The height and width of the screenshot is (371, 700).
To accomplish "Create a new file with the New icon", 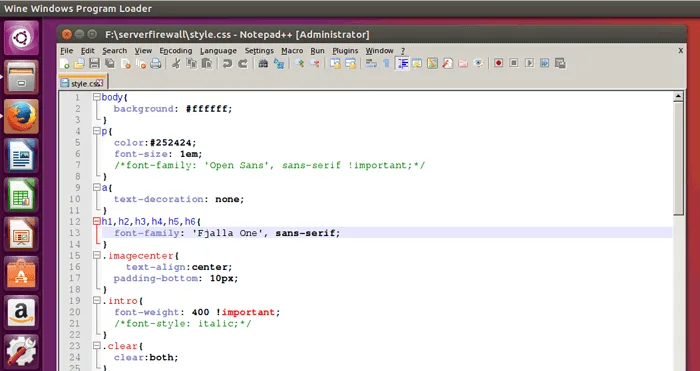I will [64, 63].
